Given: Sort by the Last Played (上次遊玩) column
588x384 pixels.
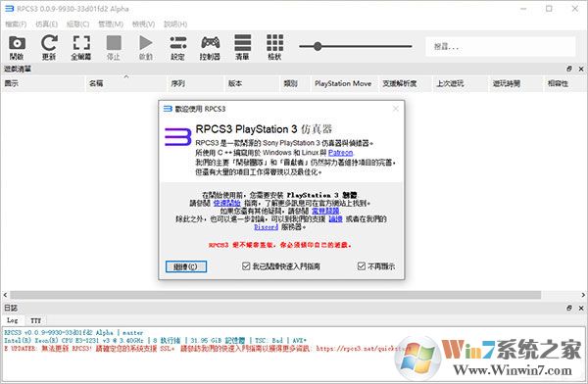Looking at the screenshot, I should pos(461,83).
